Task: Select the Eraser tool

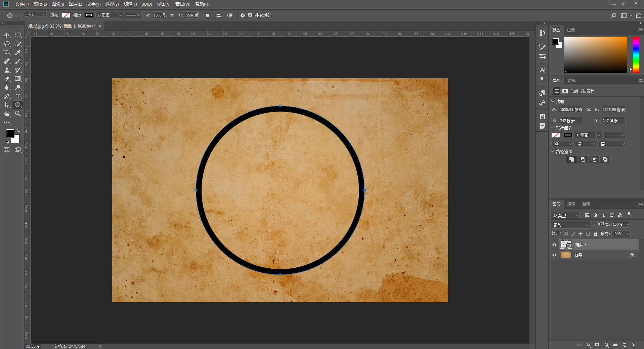Action: coord(7,79)
